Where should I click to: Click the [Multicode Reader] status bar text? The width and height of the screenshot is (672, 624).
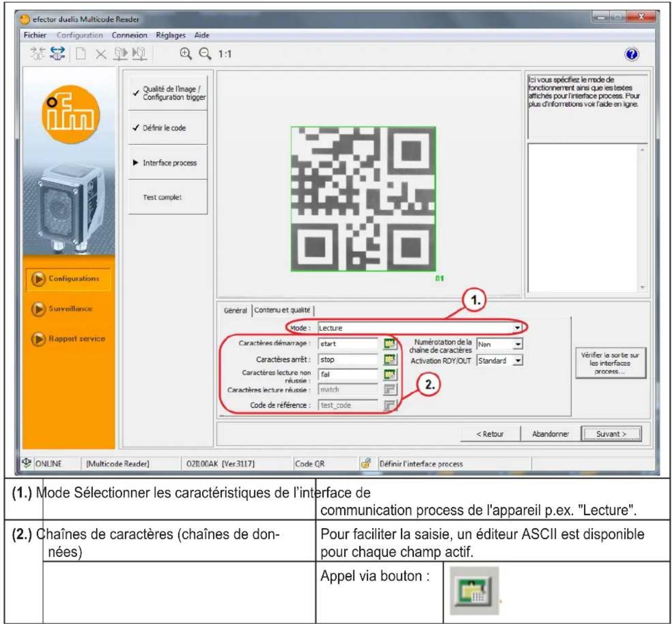coord(117,464)
